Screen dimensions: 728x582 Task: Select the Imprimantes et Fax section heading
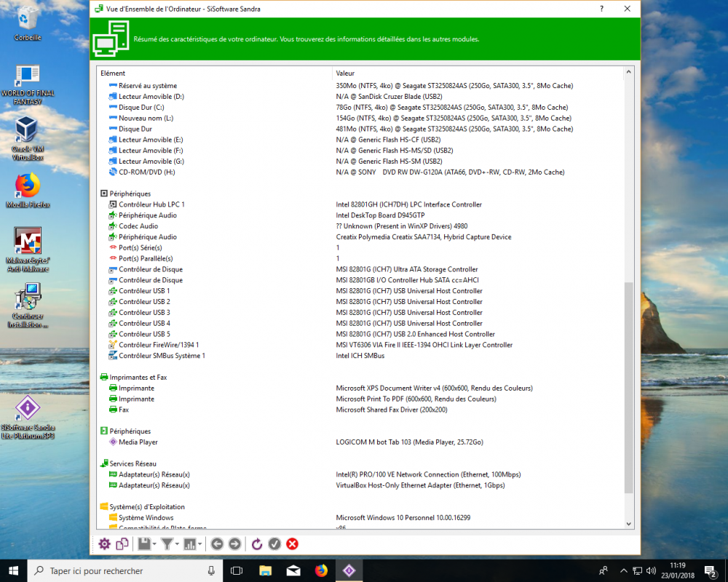pos(138,377)
